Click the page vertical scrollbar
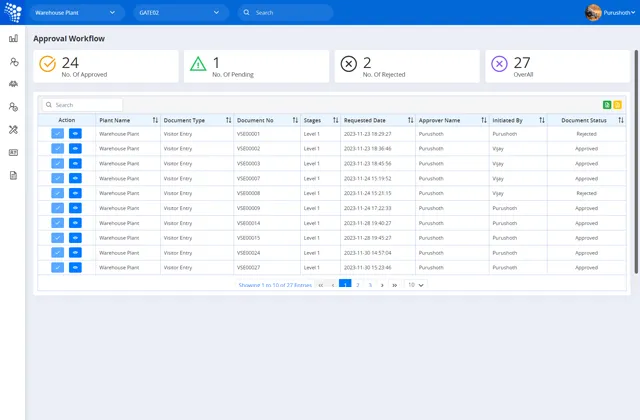This screenshot has width=640, height=420. [x=636, y=162]
